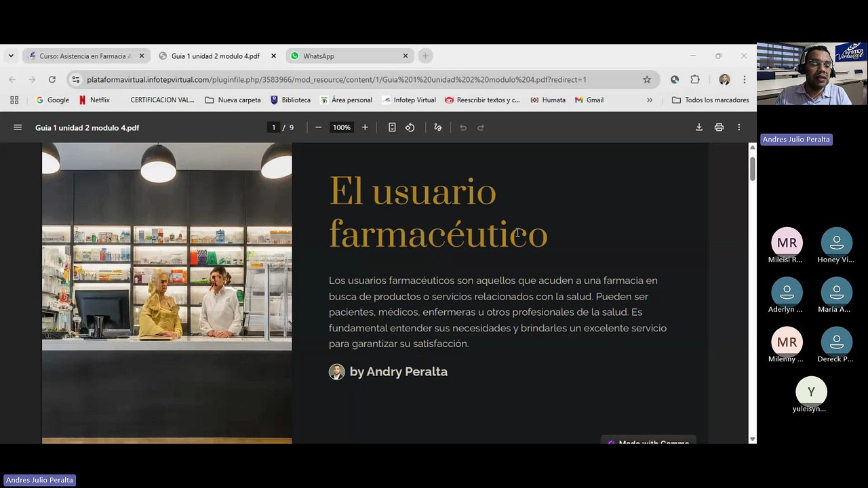Click the El usuario farmacéutico heading
Screen dimensions: 868x488
[x=438, y=213]
